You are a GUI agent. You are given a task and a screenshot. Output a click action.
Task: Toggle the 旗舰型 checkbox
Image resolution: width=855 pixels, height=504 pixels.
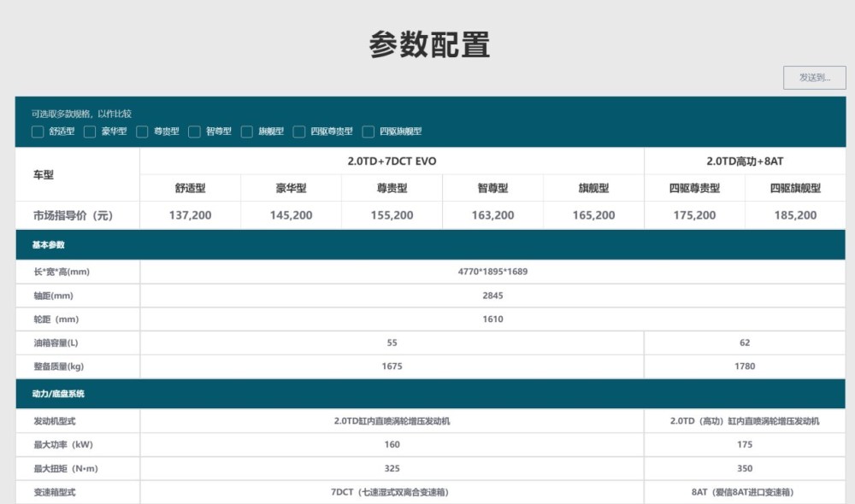247,132
